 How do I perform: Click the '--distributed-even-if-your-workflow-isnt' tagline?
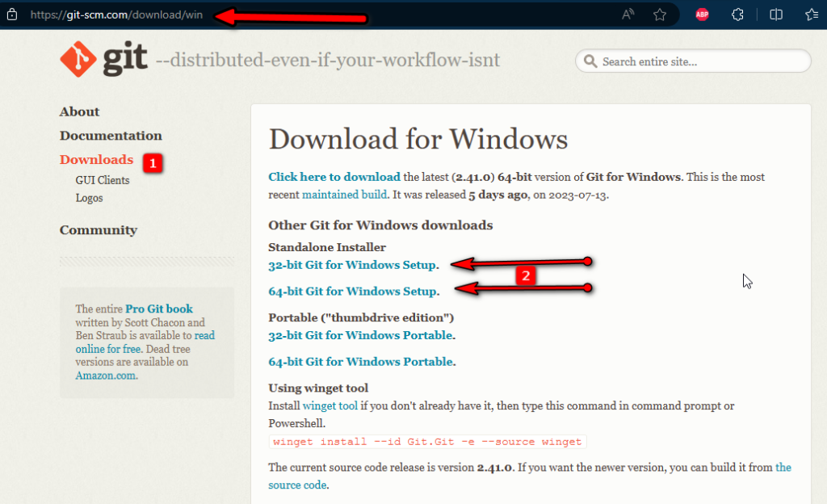tap(328, 60)
